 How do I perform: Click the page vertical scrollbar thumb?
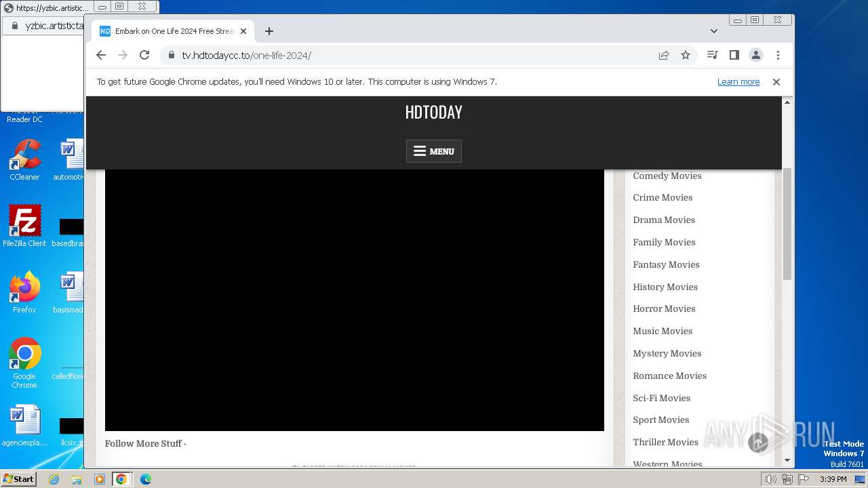(x=787, y=224)
